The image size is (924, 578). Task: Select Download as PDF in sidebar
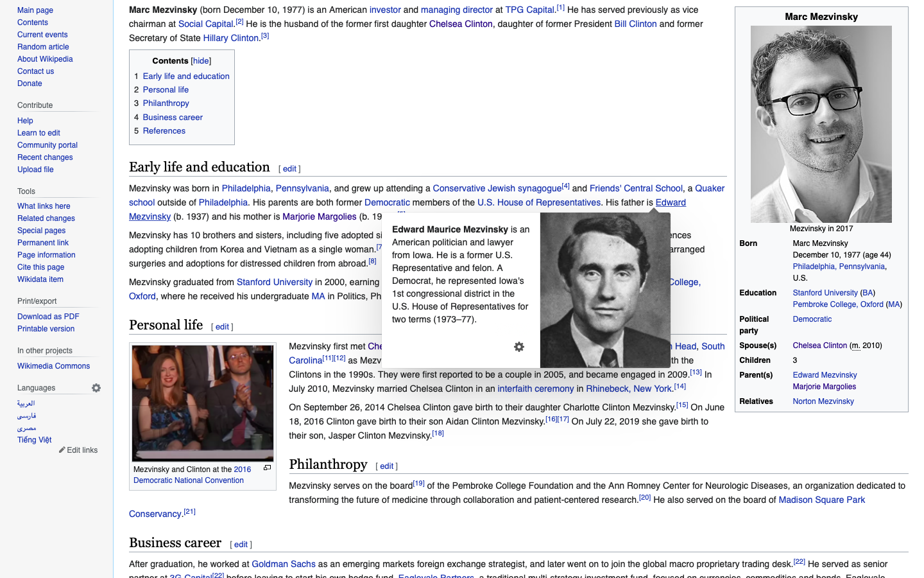point(48,317)
